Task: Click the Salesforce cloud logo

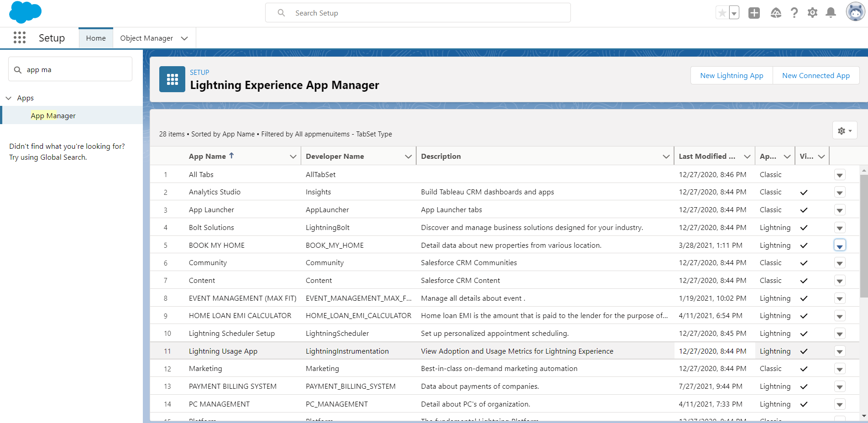Action: coord(25,12)
